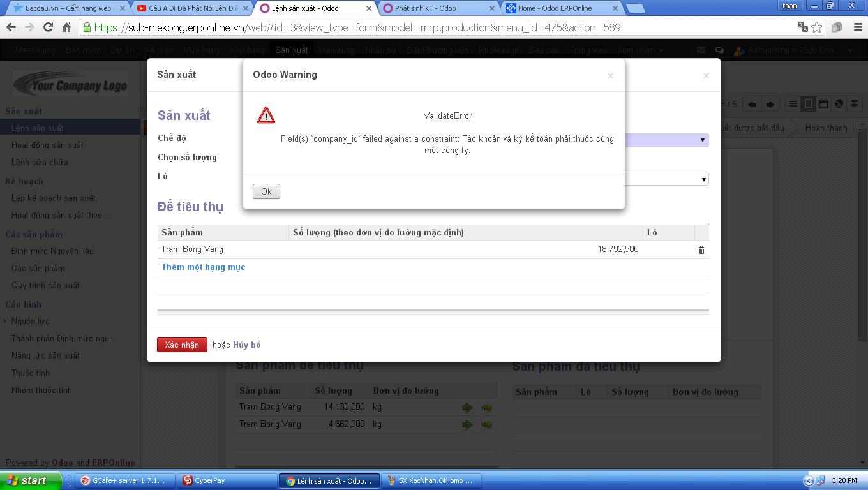Switch to calendar view icon
Viewport: 868px width, 490px height.
pos(823,104)
